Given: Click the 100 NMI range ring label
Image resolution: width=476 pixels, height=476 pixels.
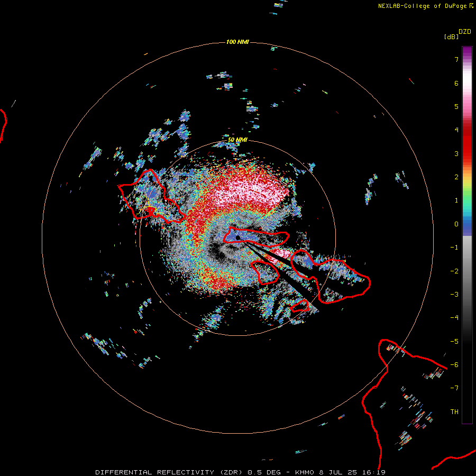Looking at the screenshot, I should [x=237, y=42].
